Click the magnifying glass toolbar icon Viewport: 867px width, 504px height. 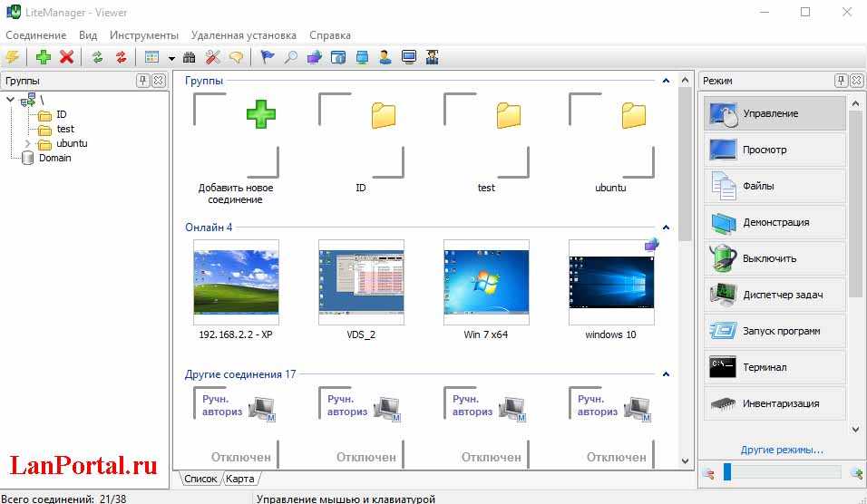[x=291, y=57]
